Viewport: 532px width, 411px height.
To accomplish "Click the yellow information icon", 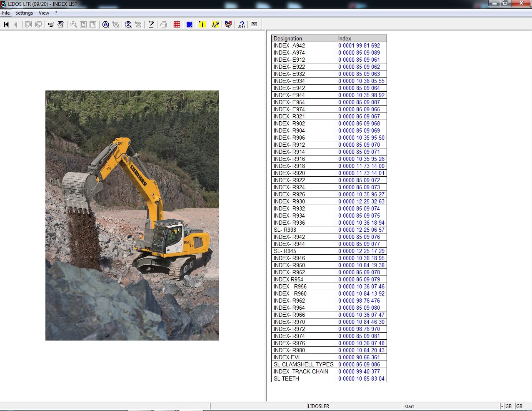I will click(202, 25).
